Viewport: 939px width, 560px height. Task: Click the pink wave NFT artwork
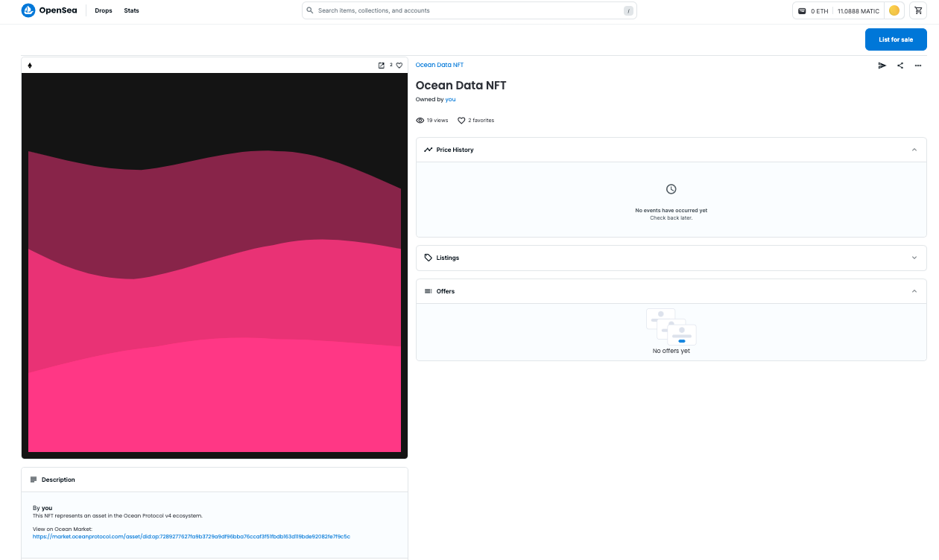[x=215, y=266]
